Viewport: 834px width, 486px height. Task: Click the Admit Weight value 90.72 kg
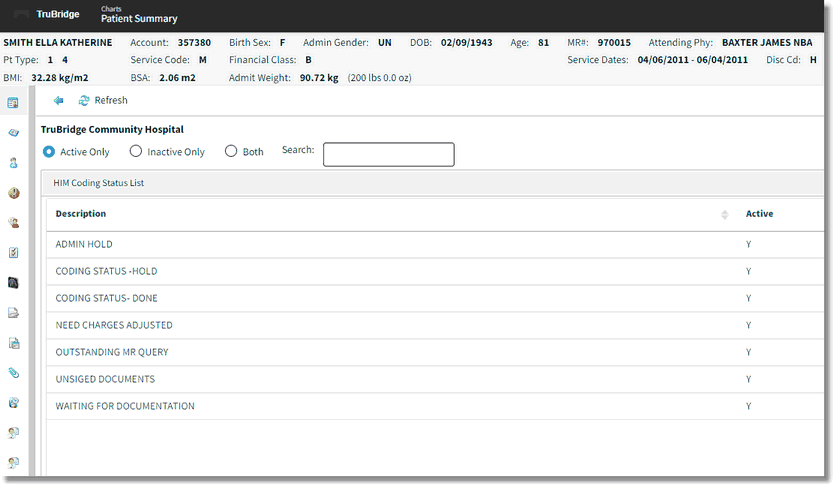pos(319,78)
